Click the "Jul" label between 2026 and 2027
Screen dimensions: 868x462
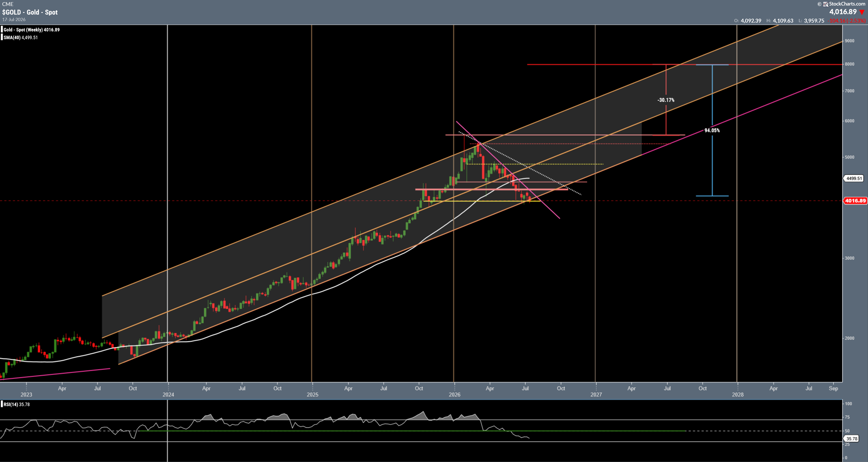click(525, 388)
